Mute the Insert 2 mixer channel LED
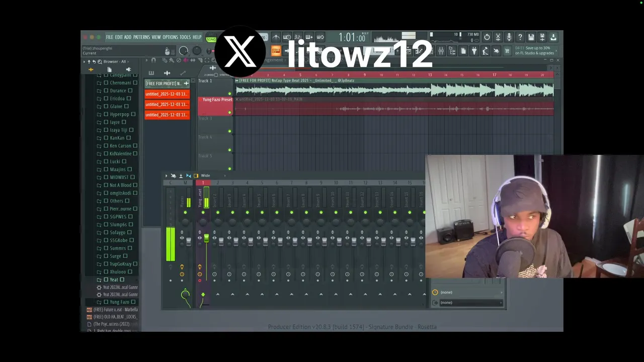The width and height of the screenshot is (644, 362). coord(218,212)
